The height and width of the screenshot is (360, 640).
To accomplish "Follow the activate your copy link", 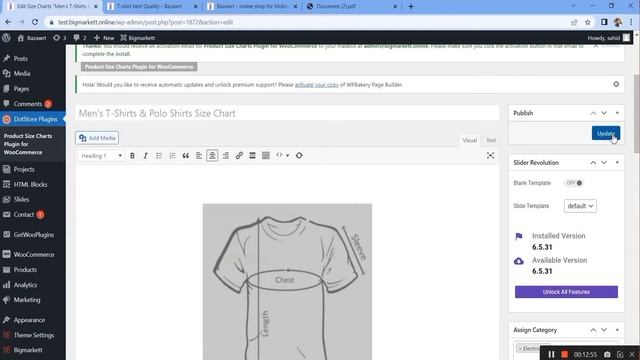I will point(317,85).
